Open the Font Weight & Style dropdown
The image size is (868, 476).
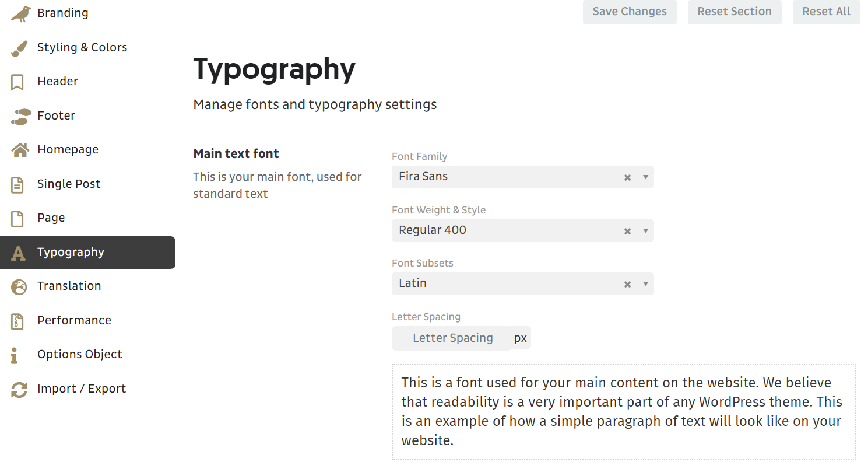[645, 231]
